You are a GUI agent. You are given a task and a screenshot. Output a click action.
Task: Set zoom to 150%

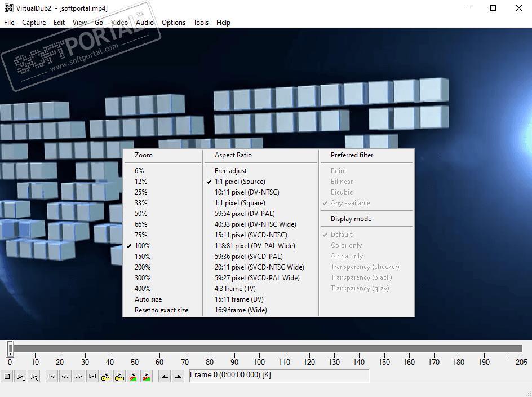point(163,257)
